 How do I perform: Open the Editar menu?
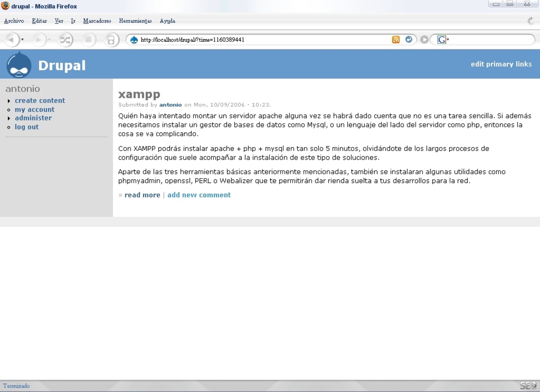pyautogui.click(x=39, y=21)
